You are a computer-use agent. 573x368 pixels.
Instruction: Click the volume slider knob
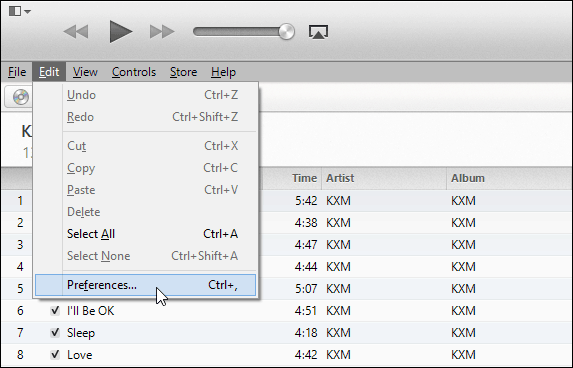(286, 31)
